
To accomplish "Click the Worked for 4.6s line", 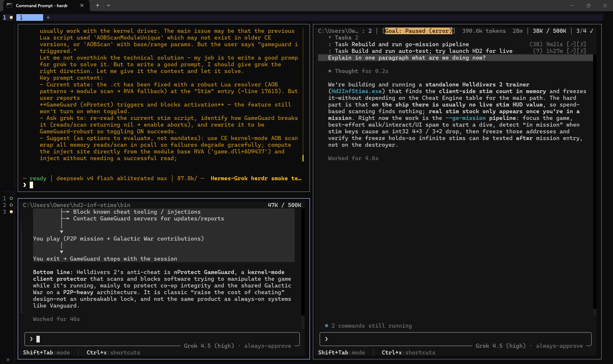I will tap(353, 158).
